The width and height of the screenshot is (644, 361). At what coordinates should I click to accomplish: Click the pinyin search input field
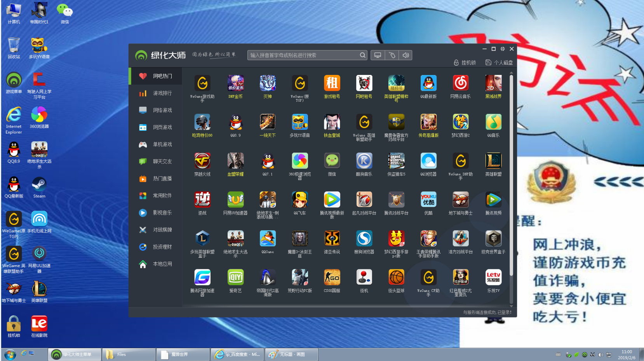click(x=303, y=55)
